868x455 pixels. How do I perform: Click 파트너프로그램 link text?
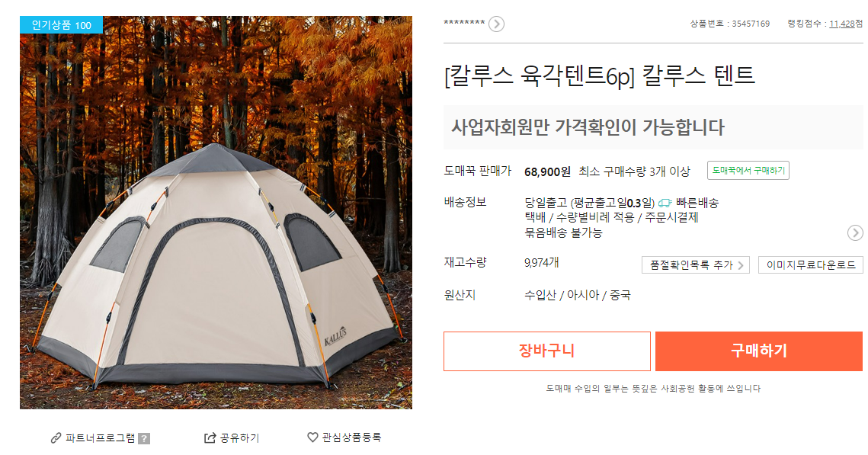pos(100,437)
